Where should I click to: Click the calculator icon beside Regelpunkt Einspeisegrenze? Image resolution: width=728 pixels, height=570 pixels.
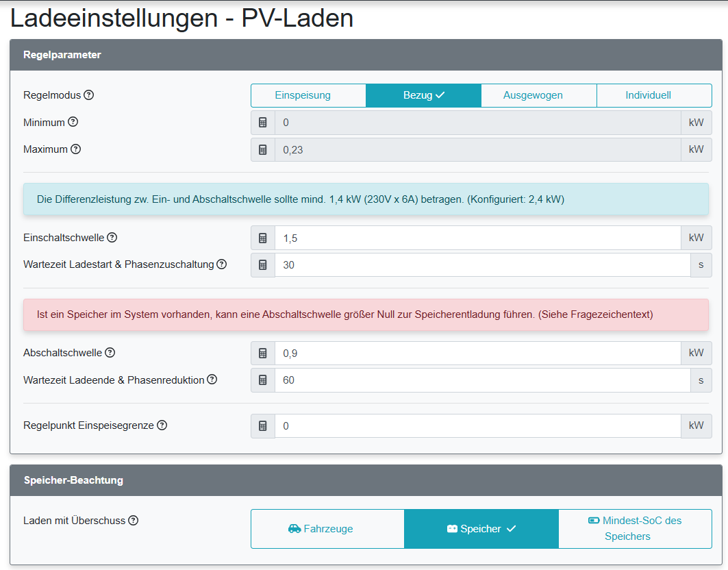point(262,425)
